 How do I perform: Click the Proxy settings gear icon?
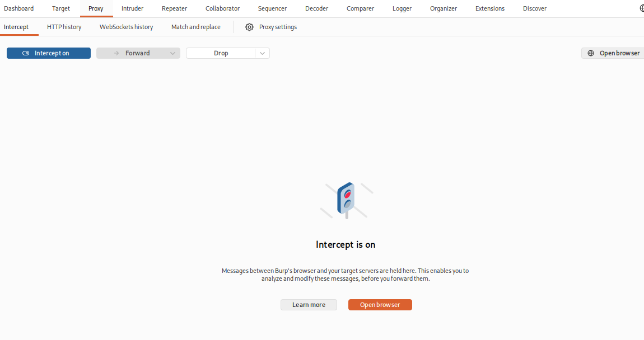[x=249, y=27]
